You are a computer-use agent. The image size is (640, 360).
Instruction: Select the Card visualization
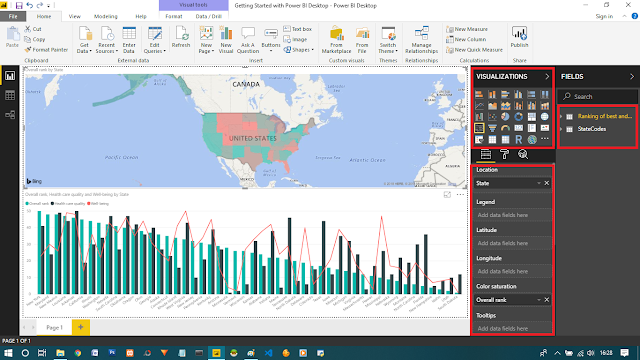click(518, 128)
